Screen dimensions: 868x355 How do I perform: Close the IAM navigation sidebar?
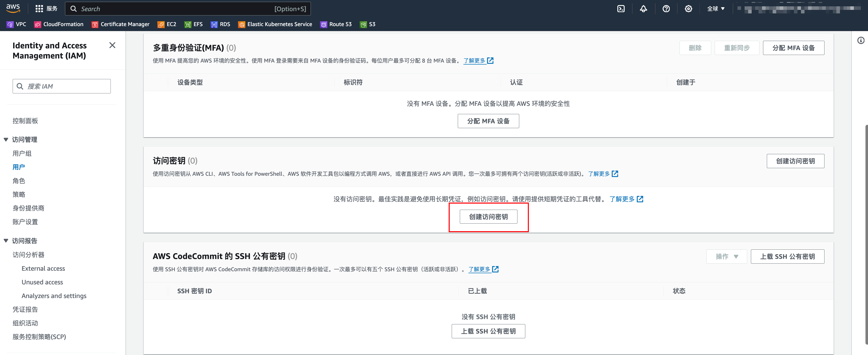(x=112, y=45)
